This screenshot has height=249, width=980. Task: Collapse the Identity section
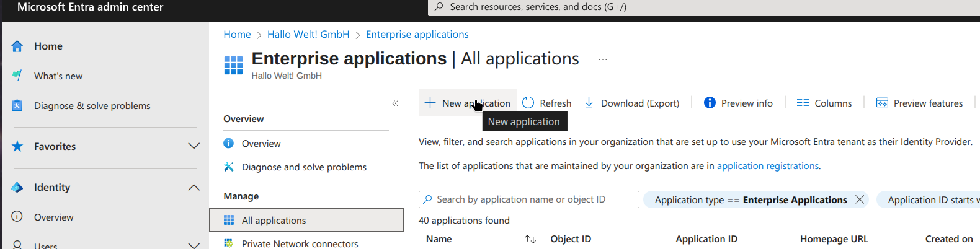(x=194, y=187)
